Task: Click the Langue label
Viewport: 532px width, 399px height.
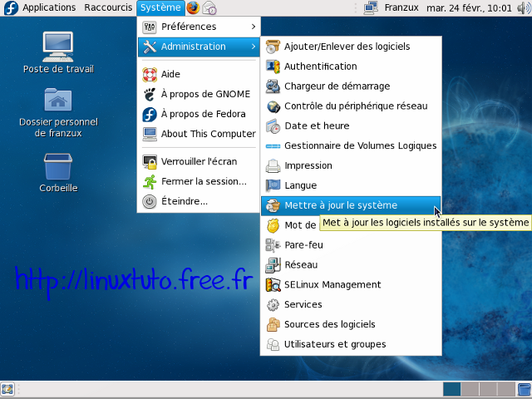Action: (x=301, y=185)
